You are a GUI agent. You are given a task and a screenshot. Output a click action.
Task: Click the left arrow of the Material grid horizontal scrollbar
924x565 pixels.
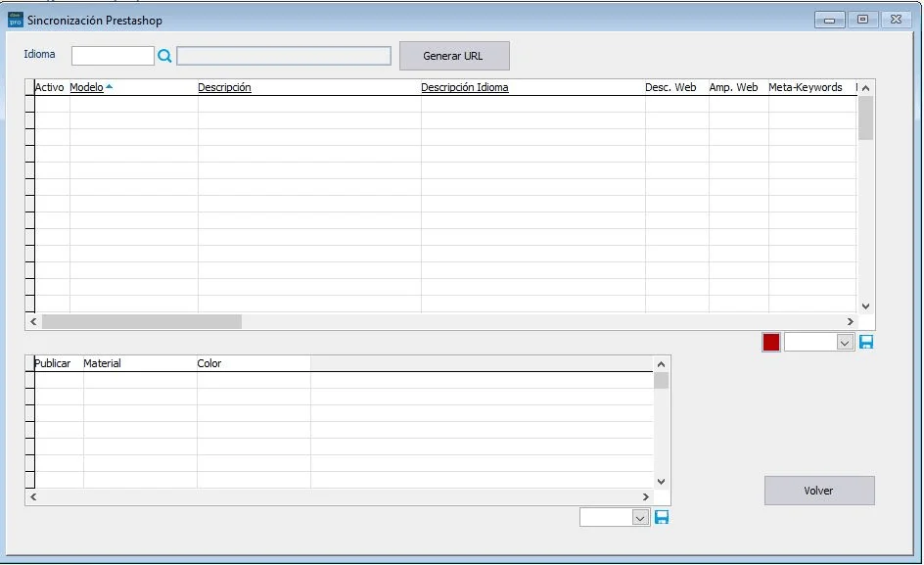pyautogui.click(x=33, y=496)
